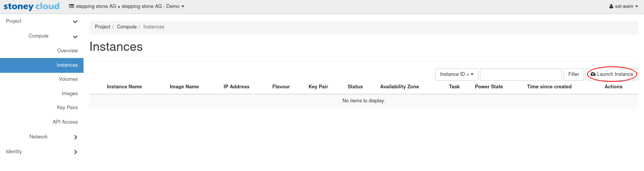
Task: Click the Compute breadcrumb link
Action: (126, 27)
